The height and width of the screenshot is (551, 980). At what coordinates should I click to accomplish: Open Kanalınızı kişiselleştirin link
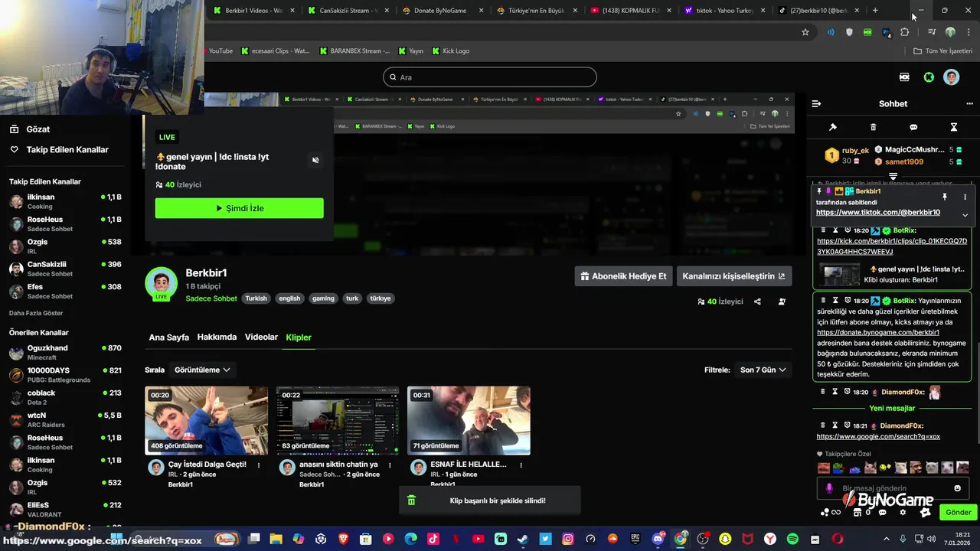click(x=734, y=276)
